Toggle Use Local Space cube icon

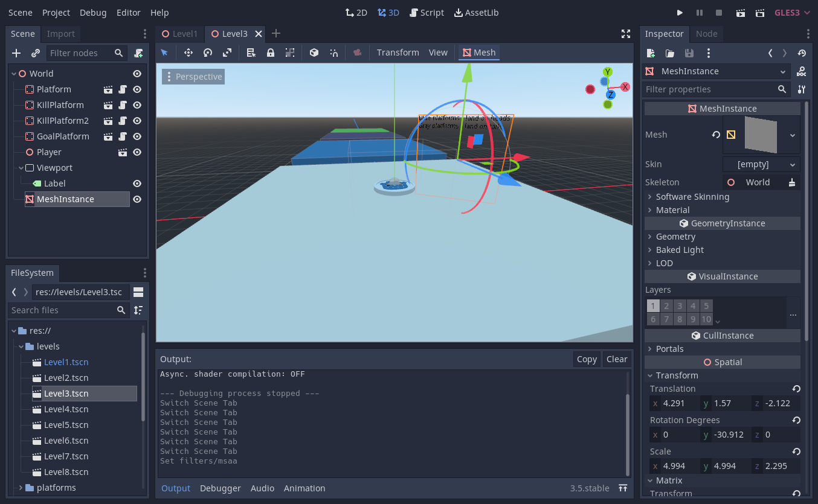point(314,53)
